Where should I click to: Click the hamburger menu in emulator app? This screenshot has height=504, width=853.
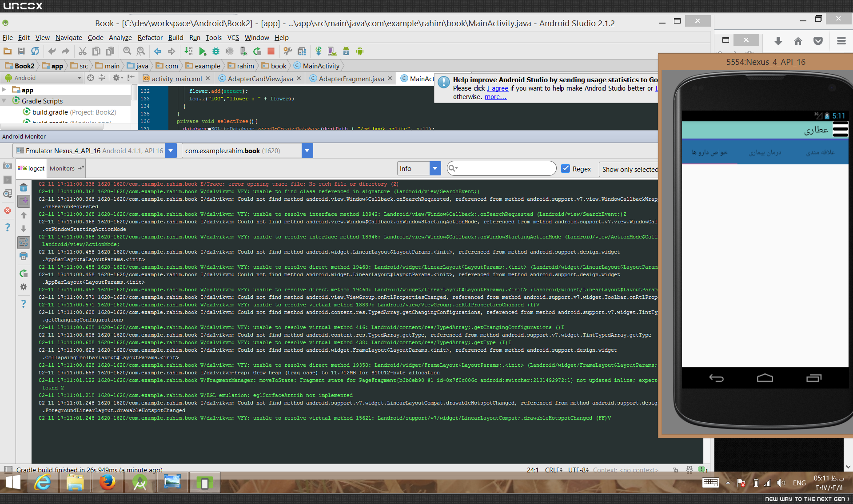[840, 129]
